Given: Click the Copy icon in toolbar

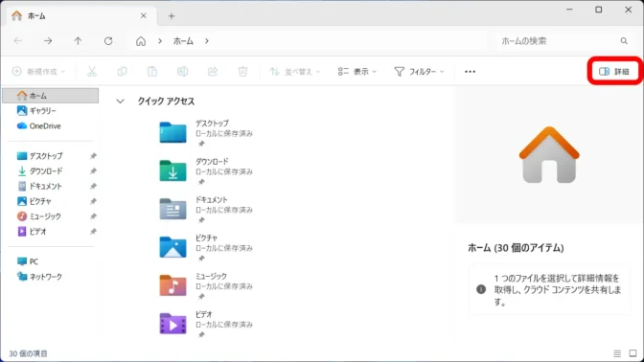Looking at the screenshot, I should [122, 72].
